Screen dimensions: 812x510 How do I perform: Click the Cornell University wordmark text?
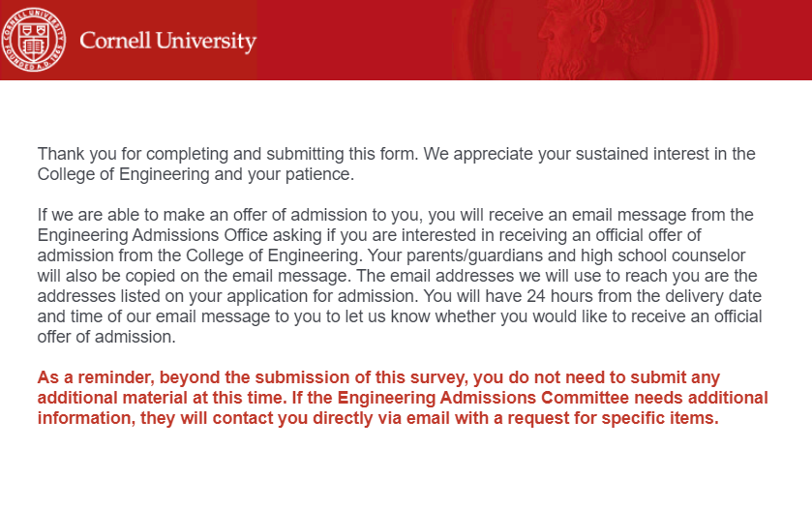click(x=167, y=42)
